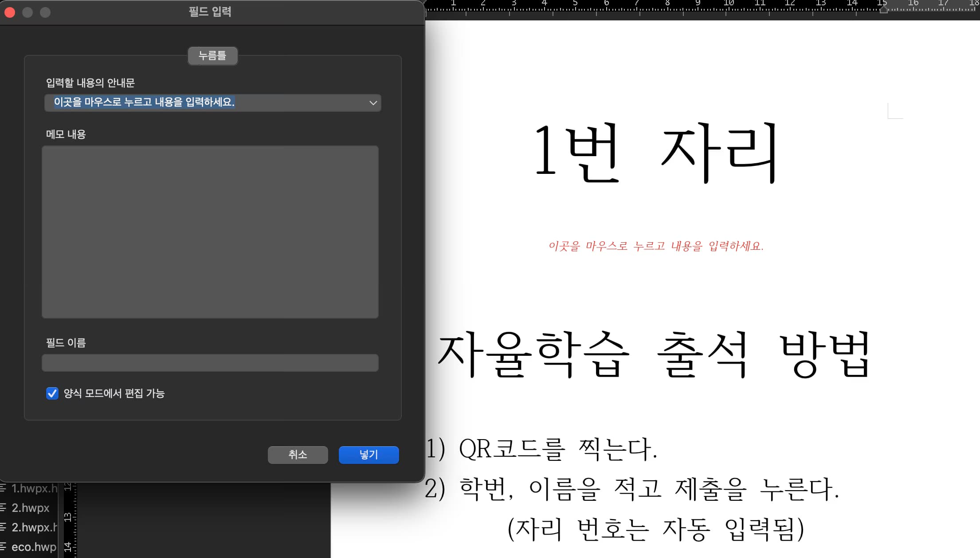Select the 누름틀 tab
This screenshot has height=558, width=980.
212,56
